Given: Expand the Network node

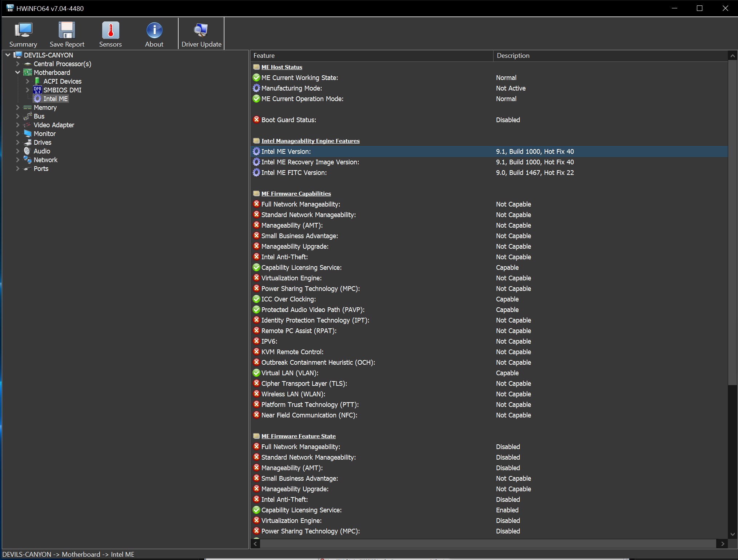Looking at the screenshot, I should point(17,160).
